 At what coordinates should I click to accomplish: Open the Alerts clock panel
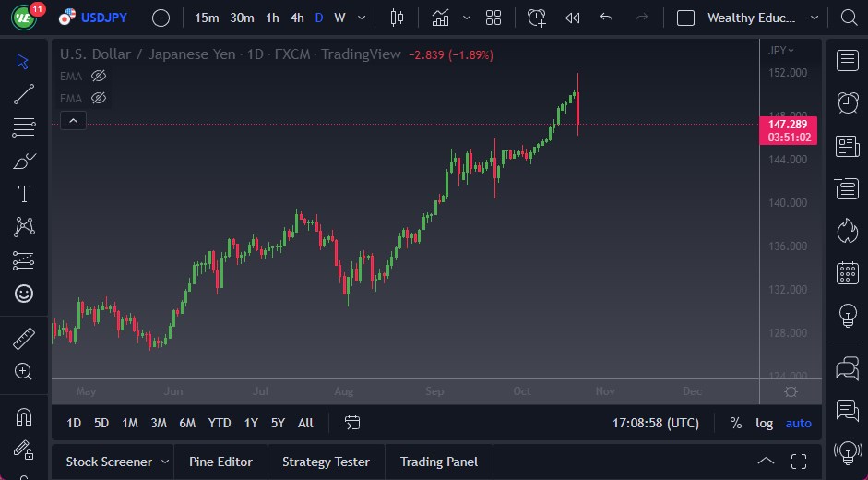(847, 102)
